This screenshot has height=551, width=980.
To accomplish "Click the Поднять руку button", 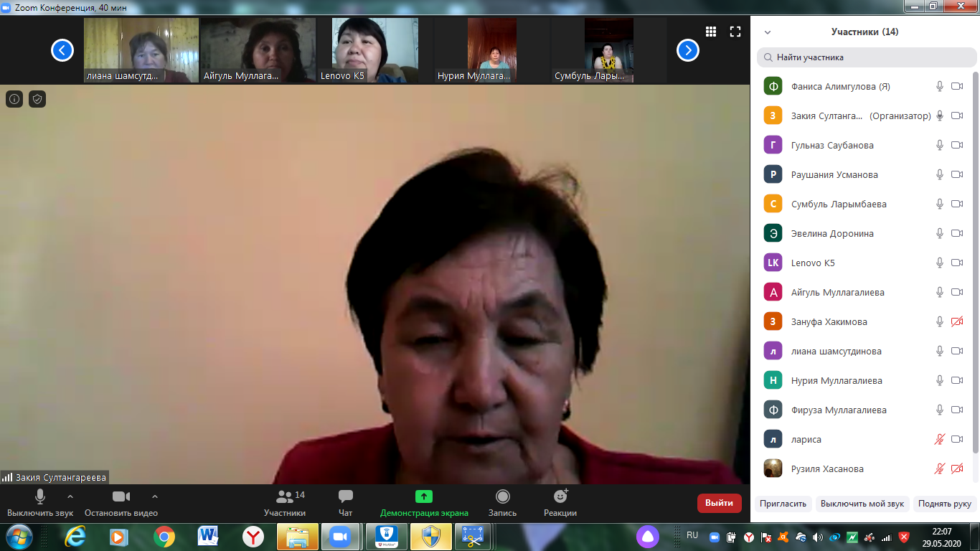I will coord(944,504).
